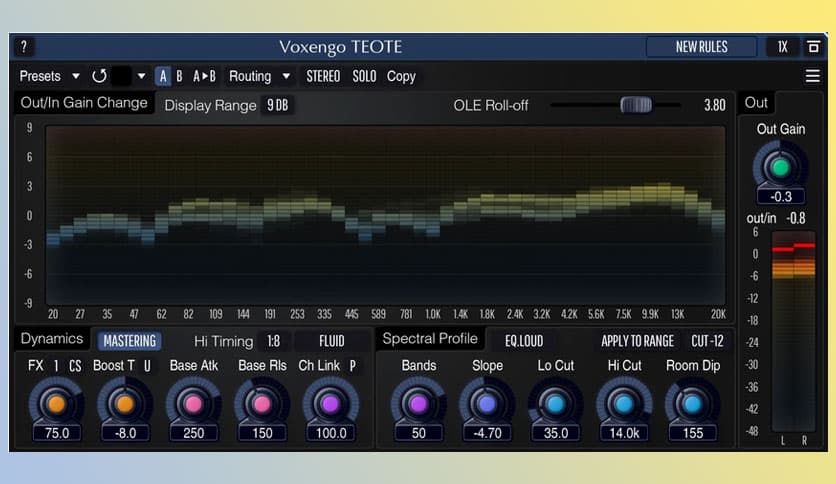Click the Hi Cut knob

624,404
